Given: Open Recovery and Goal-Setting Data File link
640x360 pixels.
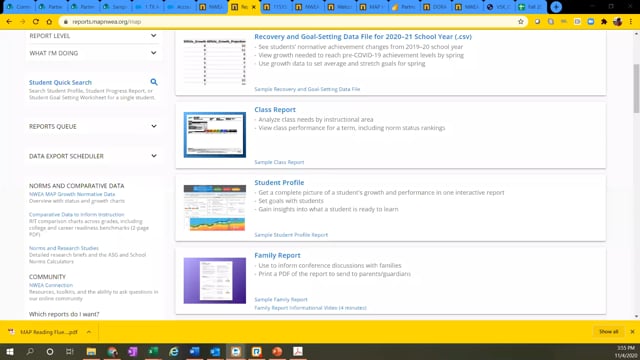Looking at the screenshot, I should coord(363,36).
